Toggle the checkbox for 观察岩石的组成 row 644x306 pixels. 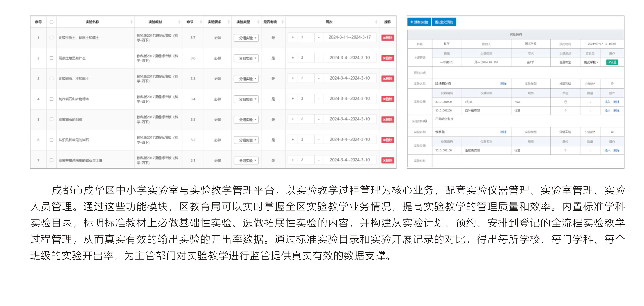pyautogui.click(x=52, y=119)
